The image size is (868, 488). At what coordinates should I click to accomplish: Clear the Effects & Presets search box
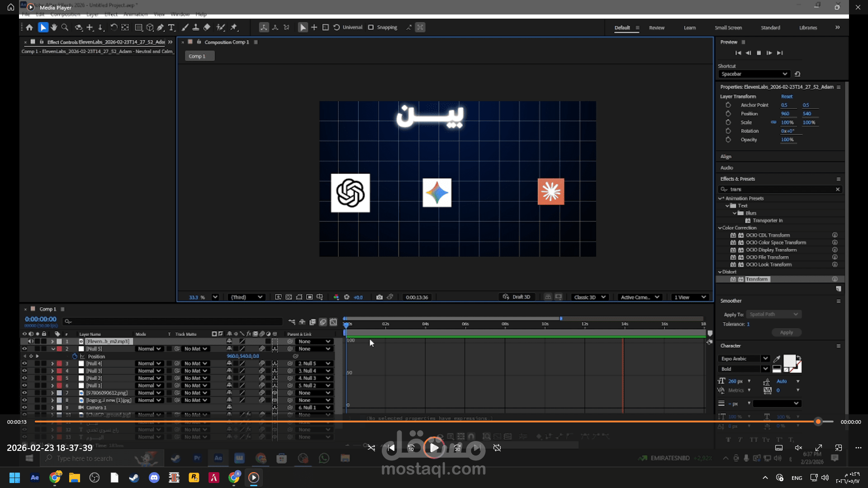838,190
